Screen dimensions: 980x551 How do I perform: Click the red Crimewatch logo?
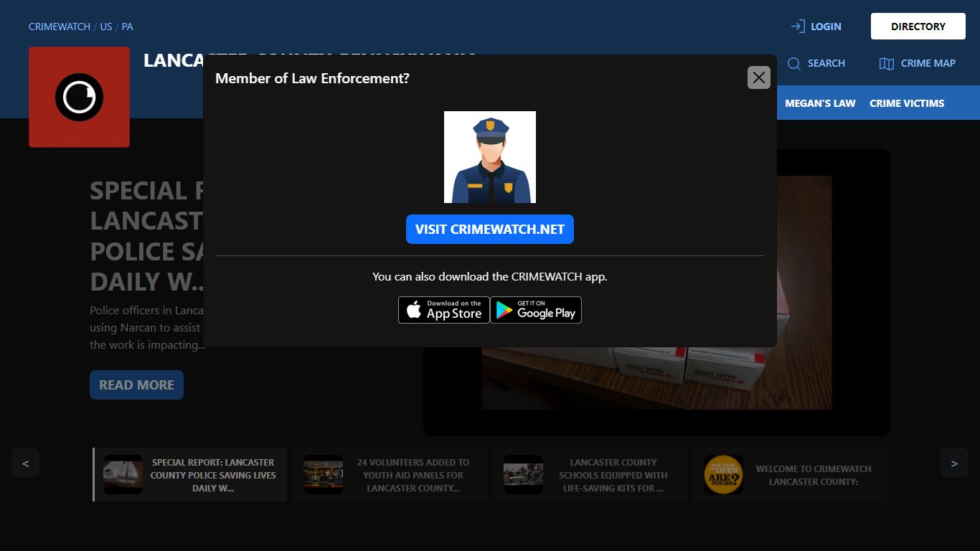click(x=79, y=97)
